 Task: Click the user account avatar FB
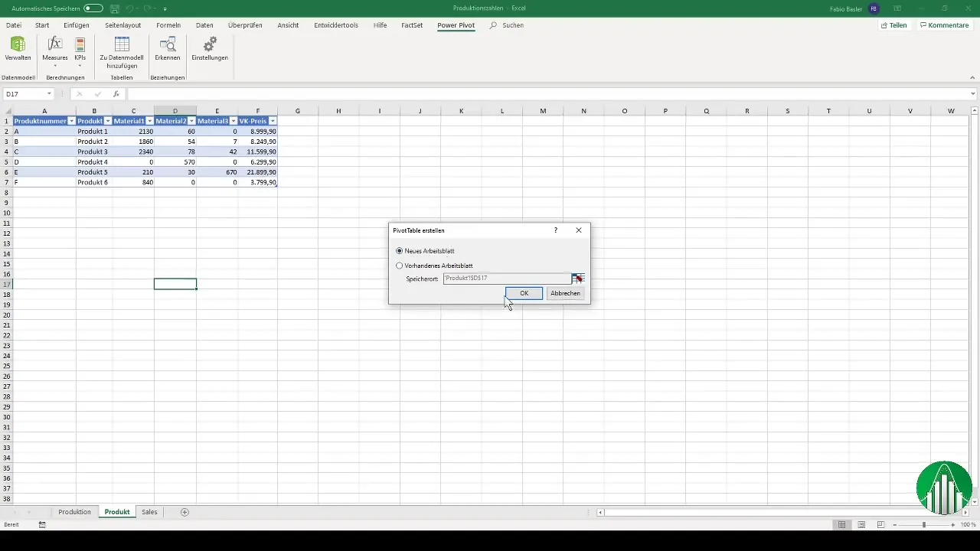(874, 8)
